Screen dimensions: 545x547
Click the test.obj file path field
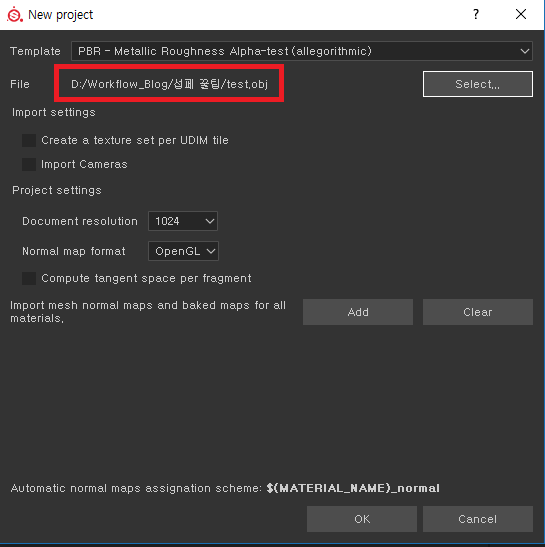(169, 84)
